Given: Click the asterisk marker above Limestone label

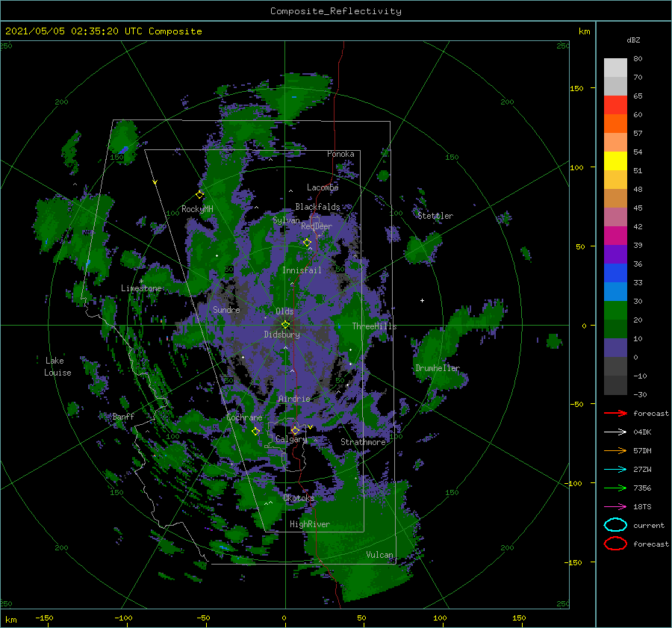Looking at the screenshot, I should click(141, 282).
